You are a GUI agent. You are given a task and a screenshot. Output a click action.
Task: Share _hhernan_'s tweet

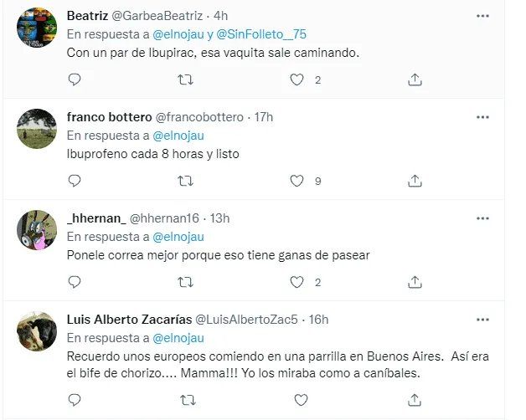pos(414,282)
